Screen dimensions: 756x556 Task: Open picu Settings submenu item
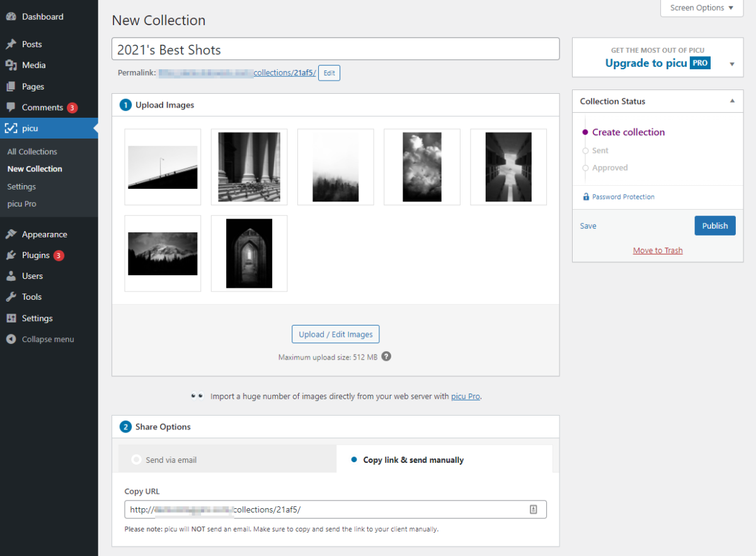[x=21, y=187]
